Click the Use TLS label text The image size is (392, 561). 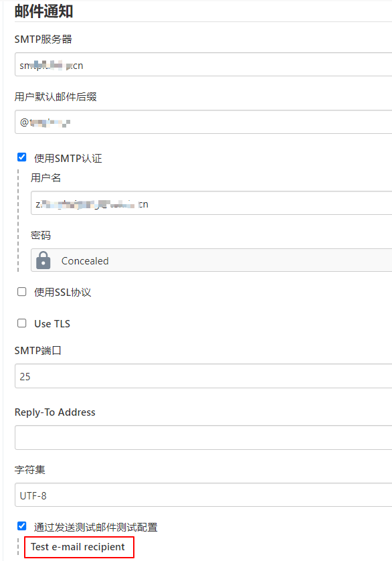tap(52, 324)
